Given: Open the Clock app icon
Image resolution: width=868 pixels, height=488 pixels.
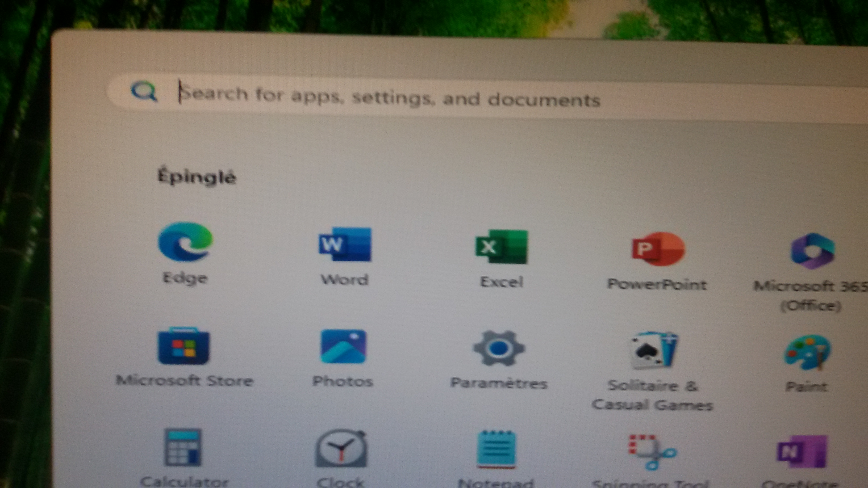Looking at the screenshot, I should [x=341, y=449].
